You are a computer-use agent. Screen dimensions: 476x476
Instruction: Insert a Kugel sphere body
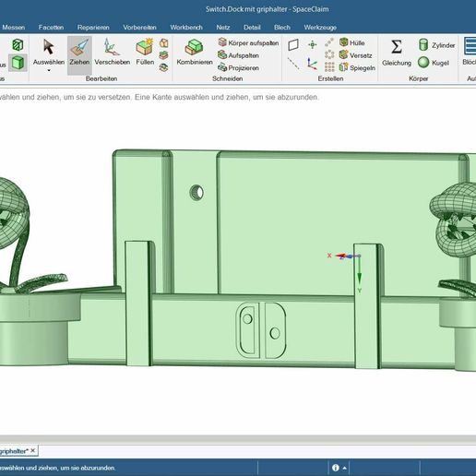[434, 63]
